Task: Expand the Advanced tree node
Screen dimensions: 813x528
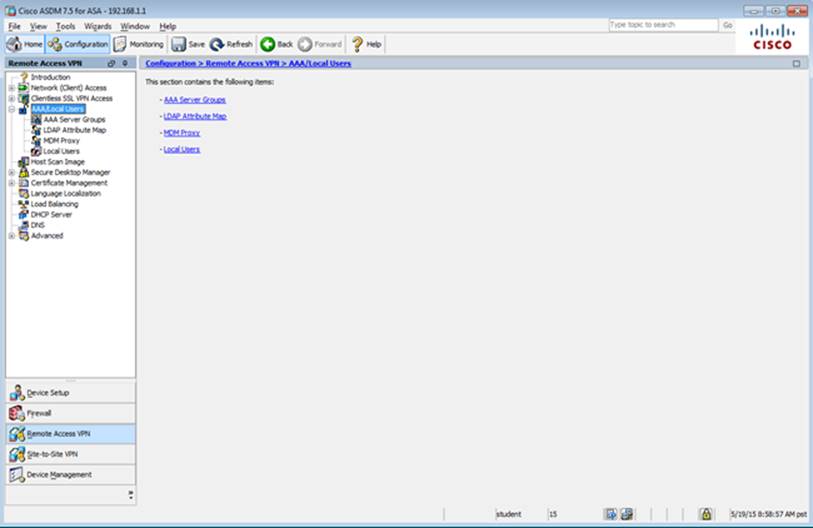Action: click(x=11, y=236)
